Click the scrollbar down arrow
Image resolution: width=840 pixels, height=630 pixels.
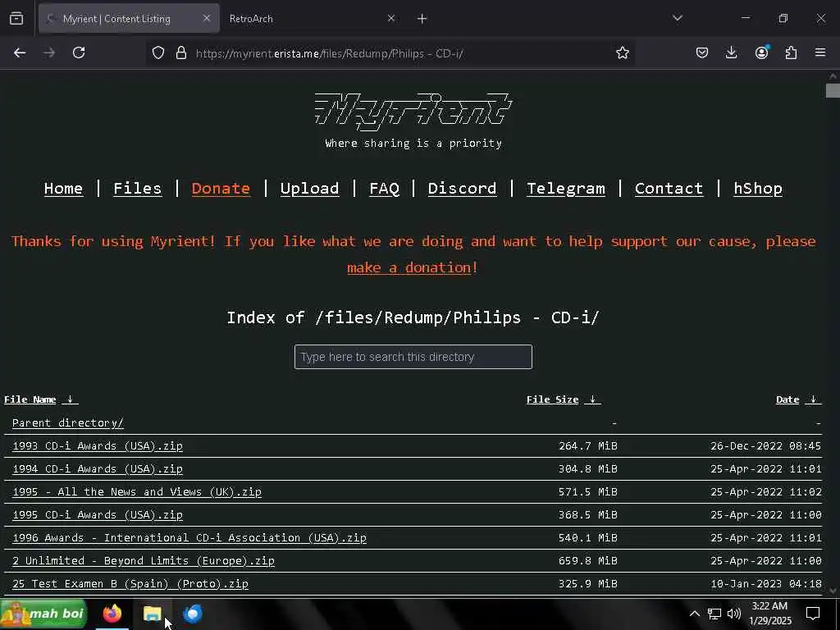click(833, 591)
